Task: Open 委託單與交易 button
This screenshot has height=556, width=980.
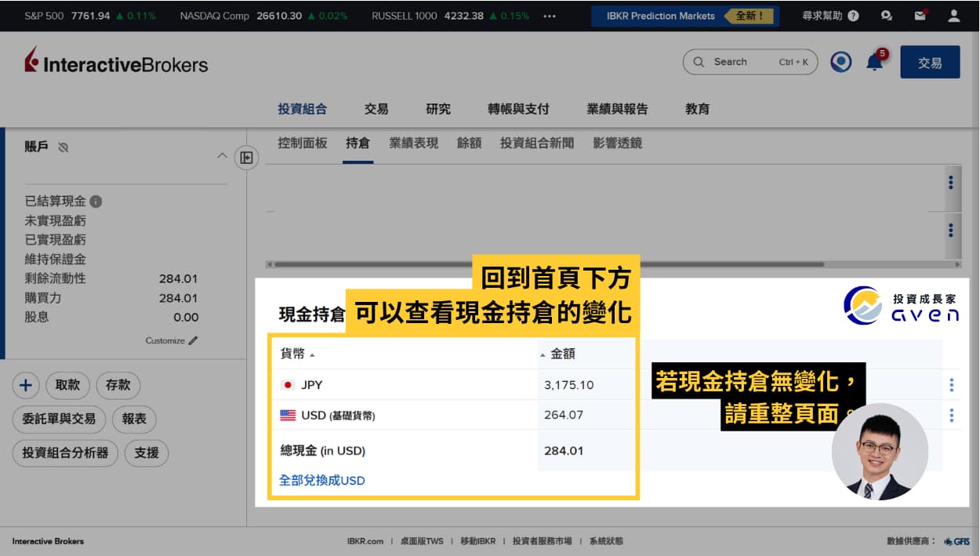Action: coord(59,419)
